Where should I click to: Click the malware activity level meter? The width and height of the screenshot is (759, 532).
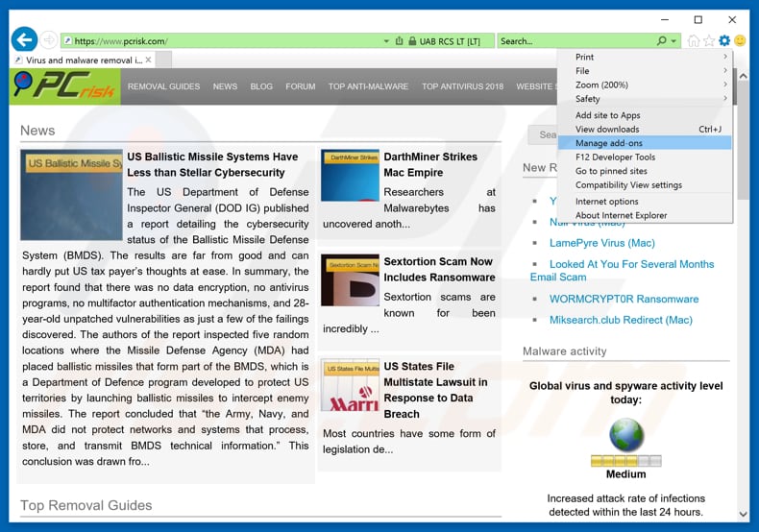click(x=625, y=461)
